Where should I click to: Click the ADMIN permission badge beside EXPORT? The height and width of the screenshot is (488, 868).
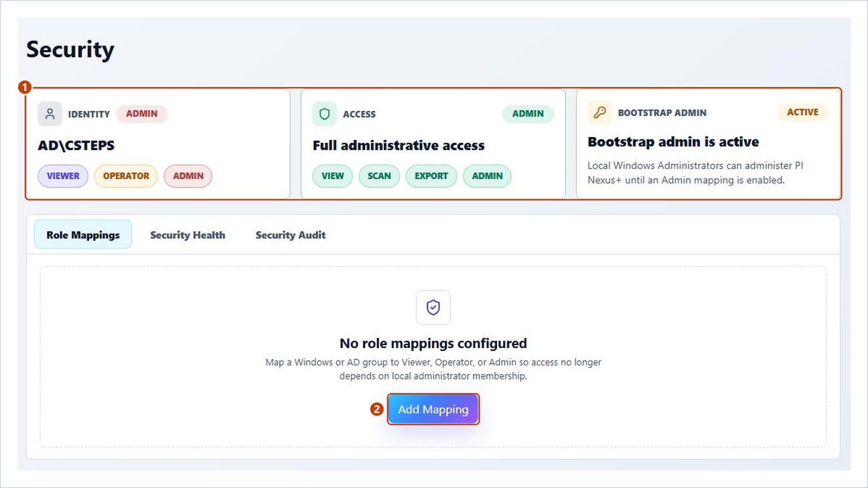[487, 176]
